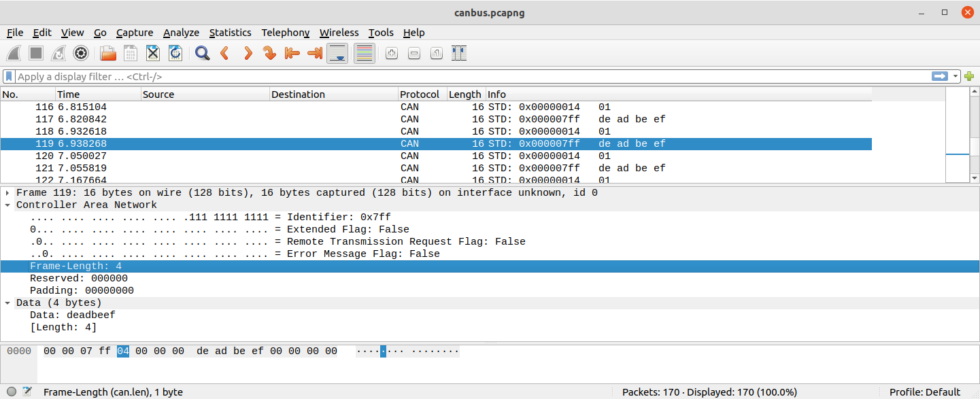Select packet 117 at time 6.820842

click(436, 119)
